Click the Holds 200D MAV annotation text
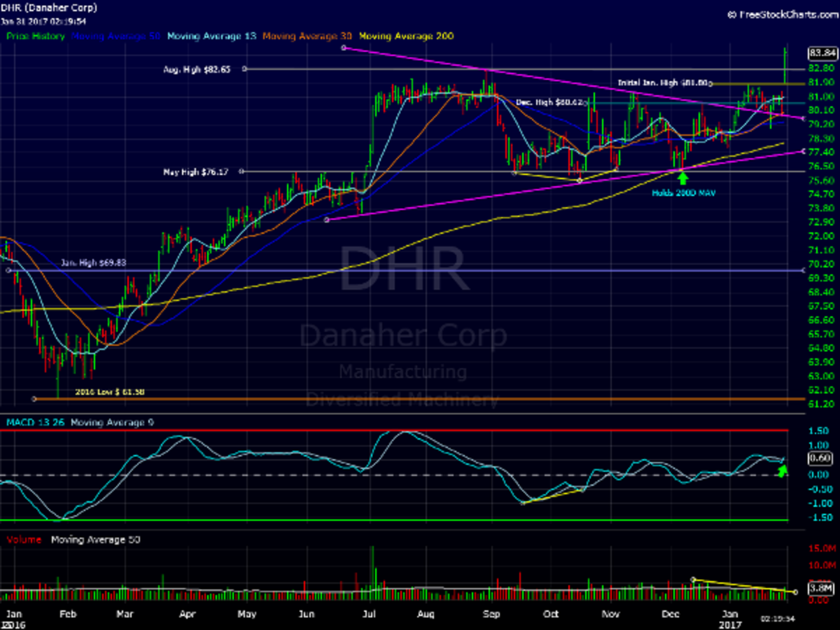The width and height of the screenshot is (840, 630). 682,192
